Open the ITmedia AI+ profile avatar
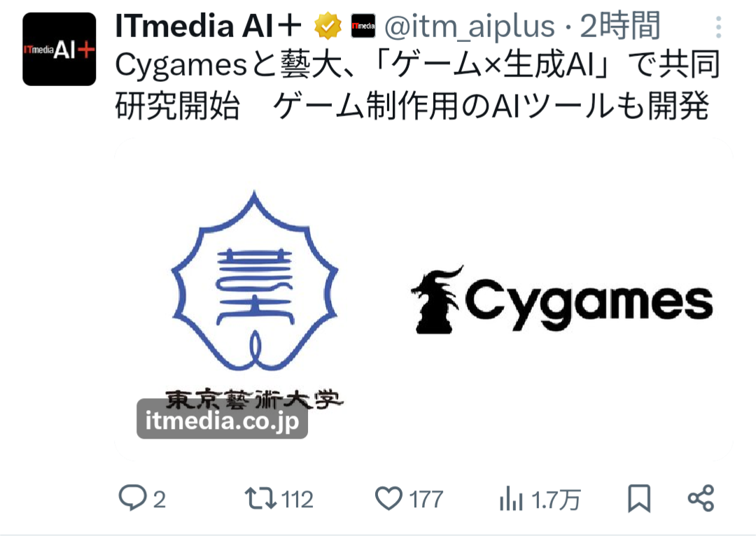Screen dimensions: 756x536 click(x=59, y=49)
